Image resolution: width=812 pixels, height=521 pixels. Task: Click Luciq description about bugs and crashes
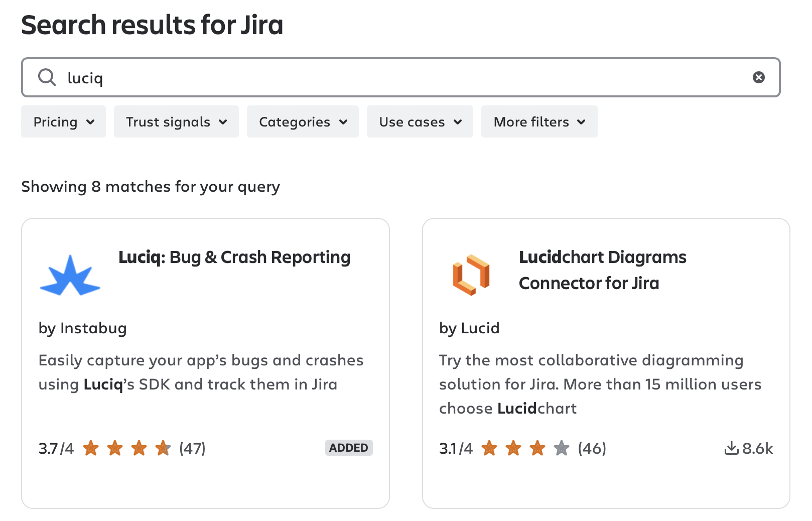tap(201, 372)
